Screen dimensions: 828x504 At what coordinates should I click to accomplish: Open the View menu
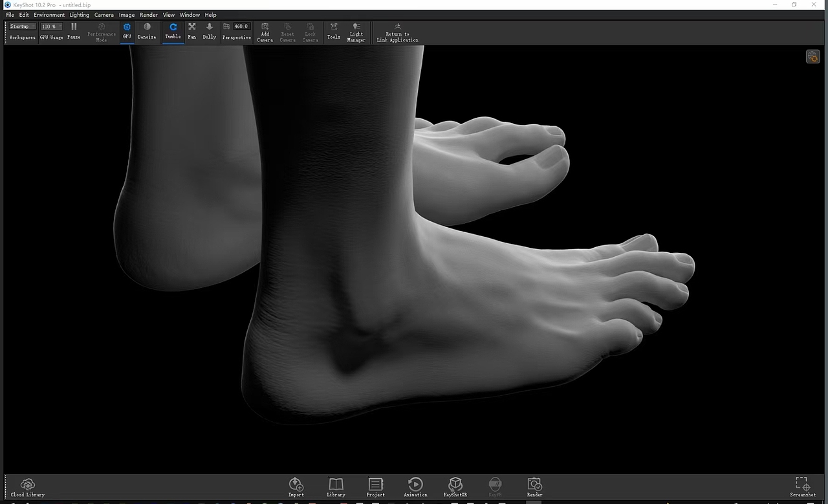(x=169, y=15)
